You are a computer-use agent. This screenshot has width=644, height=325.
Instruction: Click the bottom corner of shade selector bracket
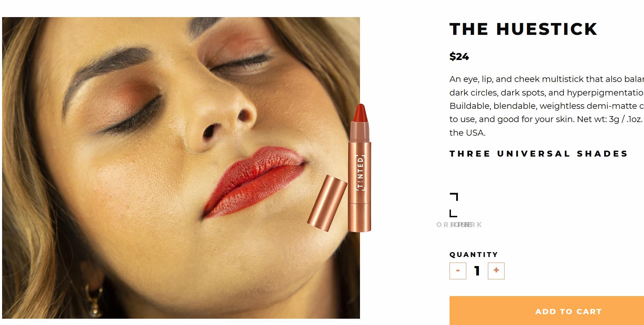coord(453,213)
